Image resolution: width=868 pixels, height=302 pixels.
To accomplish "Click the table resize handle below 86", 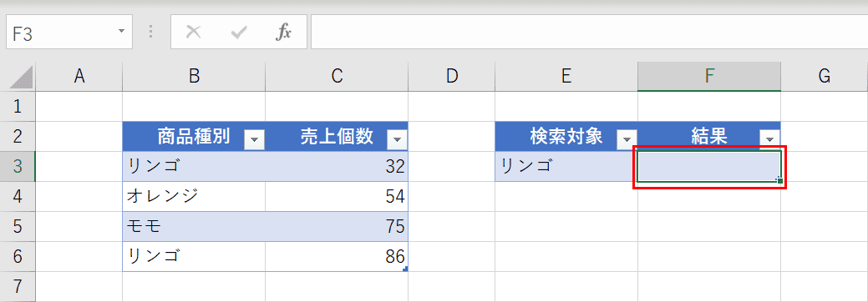I will coord(405,269).
